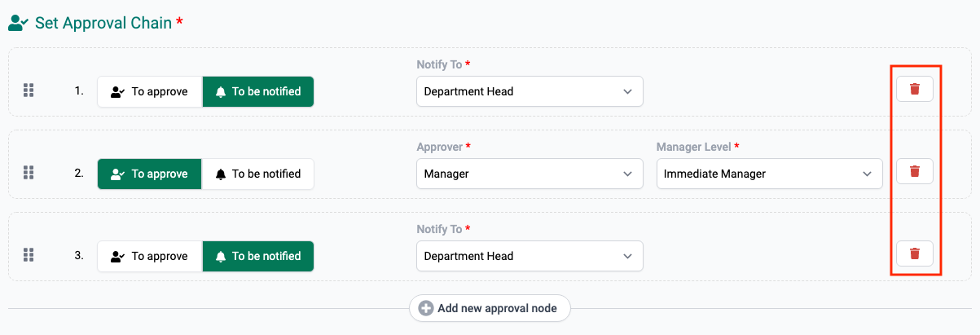Screen dimensions: 980x335
Task: Expand the Manager Level dropdown
Action: [768, 174]
